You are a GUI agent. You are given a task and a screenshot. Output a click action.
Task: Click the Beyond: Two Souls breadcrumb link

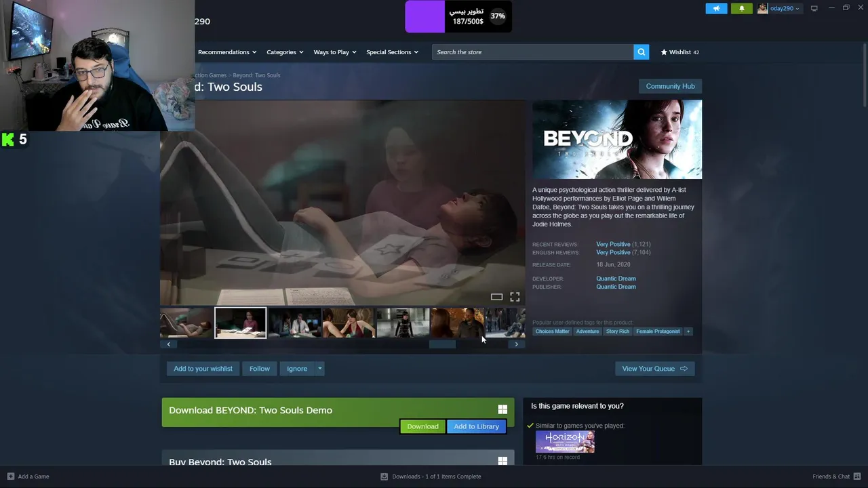coord(256,75)
